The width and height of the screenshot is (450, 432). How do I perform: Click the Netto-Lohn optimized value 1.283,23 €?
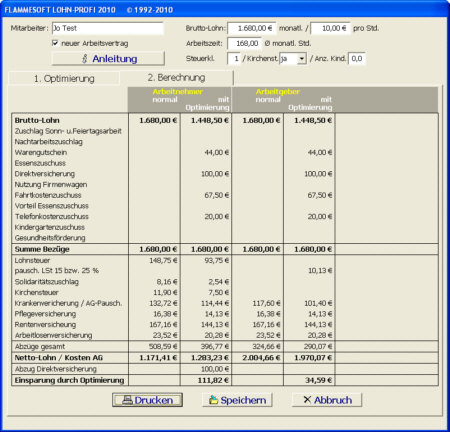pyautogui.click(x=210, y=358)
